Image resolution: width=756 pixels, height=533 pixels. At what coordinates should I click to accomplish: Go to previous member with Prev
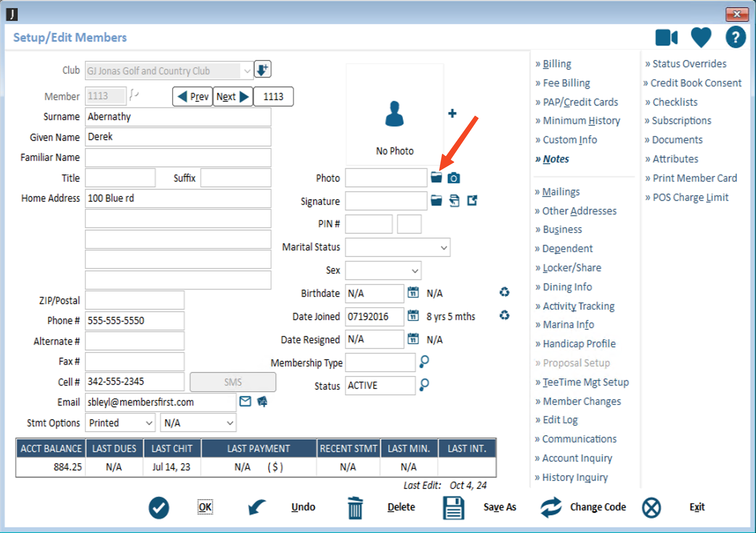pyautogui.click(x=193, y=96)
